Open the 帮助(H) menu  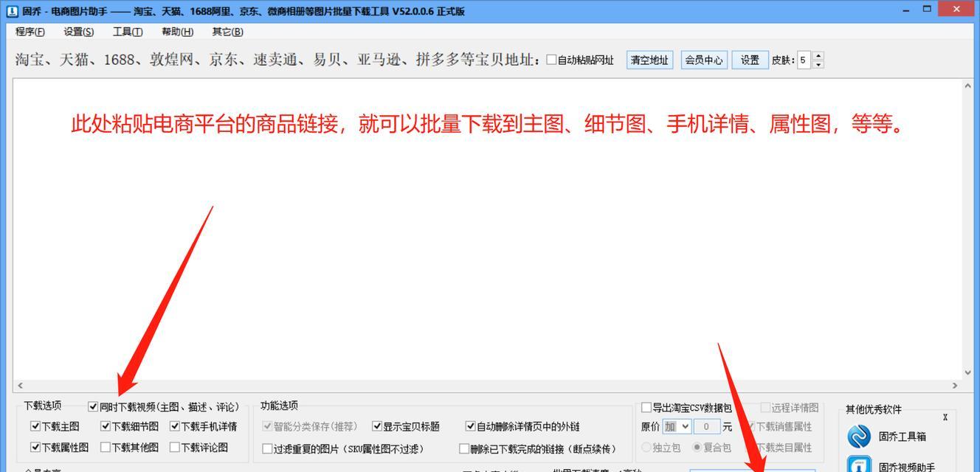pyautogui.click(x=177, y=32)
